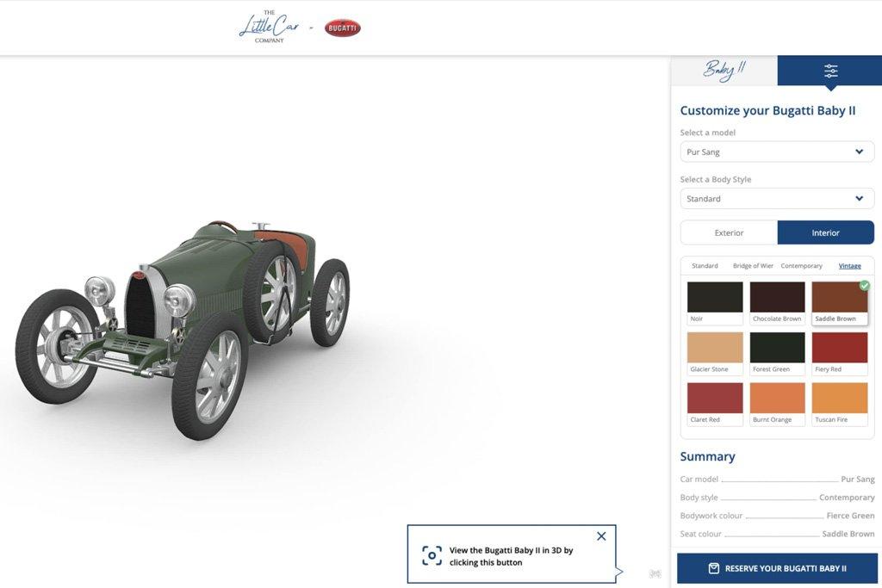Click the Customize your Bugatti Baby II heading
This screenshot has height=588, width=882.
[x=767, y=111]
